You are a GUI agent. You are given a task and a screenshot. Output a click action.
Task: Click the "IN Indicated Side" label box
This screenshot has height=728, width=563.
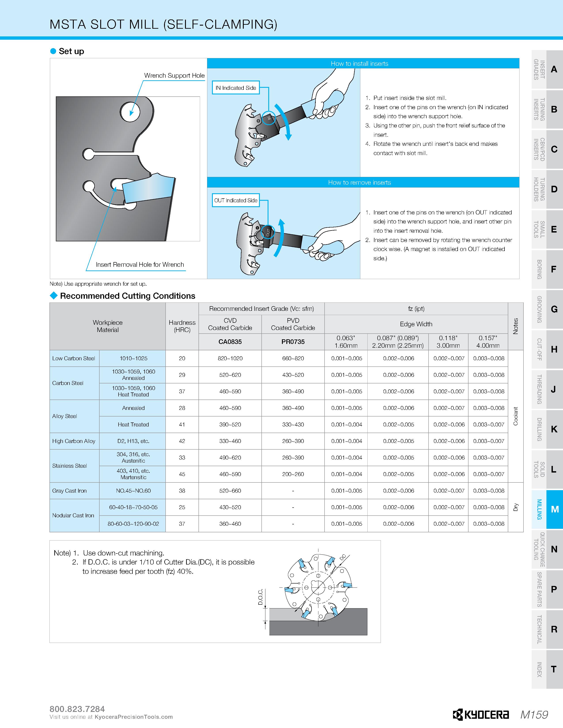point(236,88)
